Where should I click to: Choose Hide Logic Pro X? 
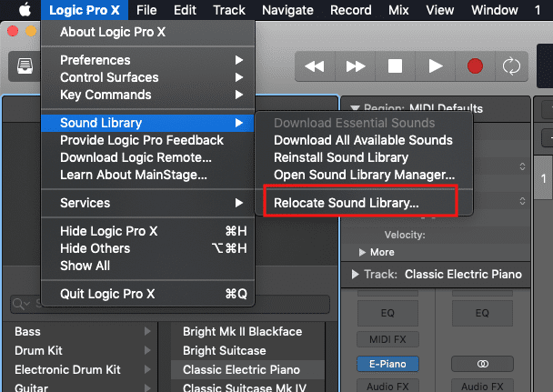click(x=147, y=231)
